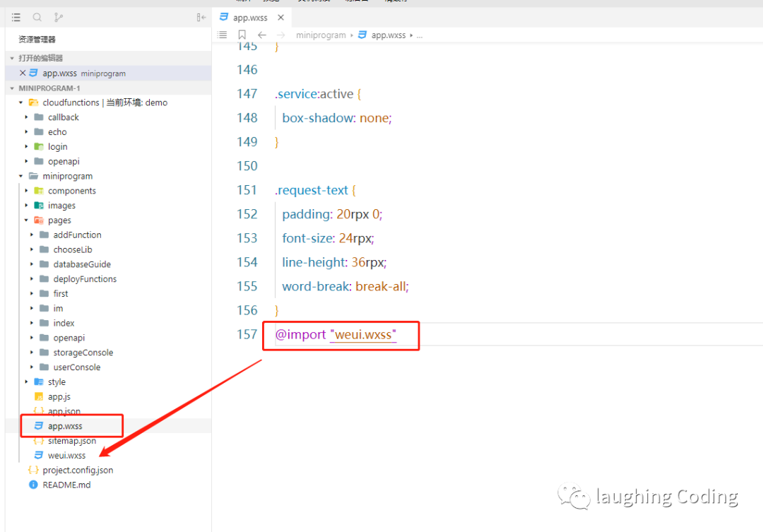Click the app.js JavaScript file icon
Screen dimensions: 763x532
(38, 396)
